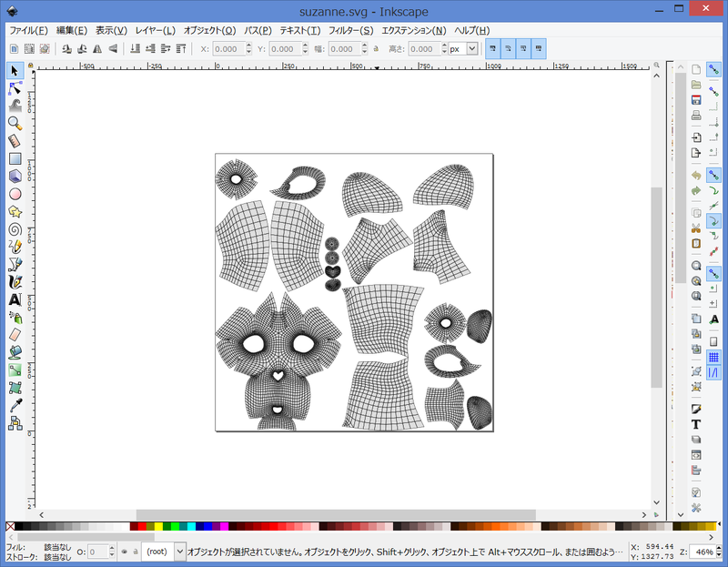Viewport: 728px width, 567px height.
Task: Open Align and Distribute icon
Action: (696, 471)
